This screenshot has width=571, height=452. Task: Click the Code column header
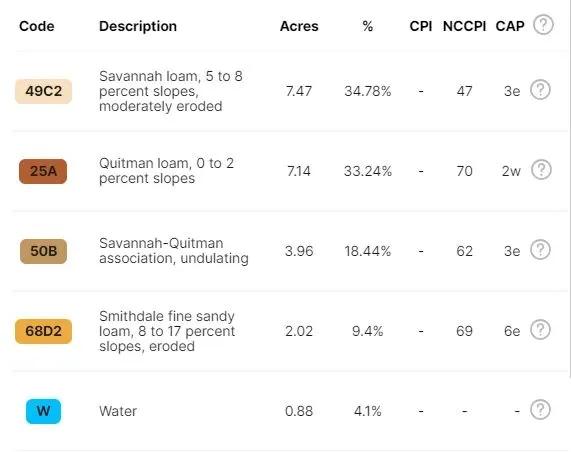click(37, 26)
